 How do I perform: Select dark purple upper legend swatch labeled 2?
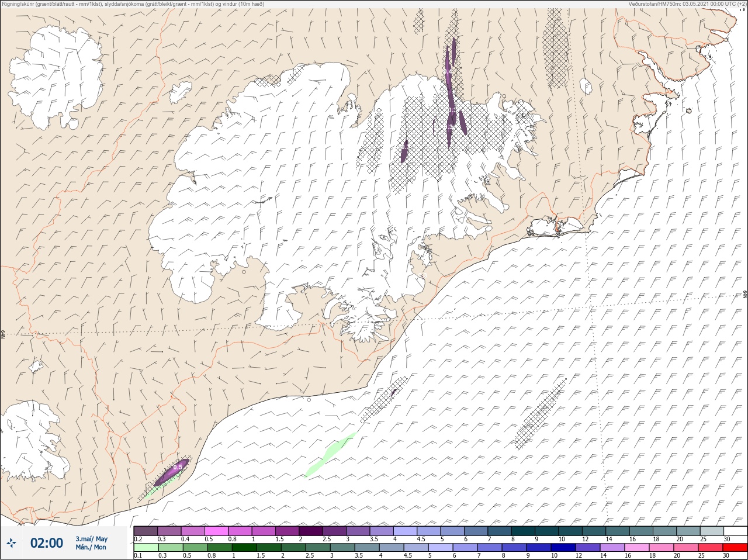(311, 531)
